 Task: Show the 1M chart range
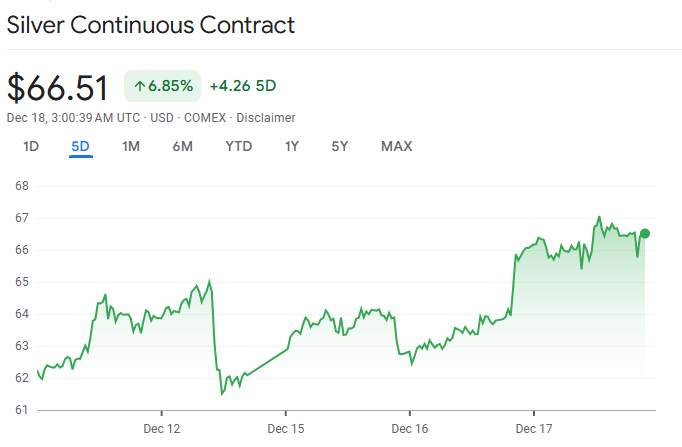pos(131,147)
